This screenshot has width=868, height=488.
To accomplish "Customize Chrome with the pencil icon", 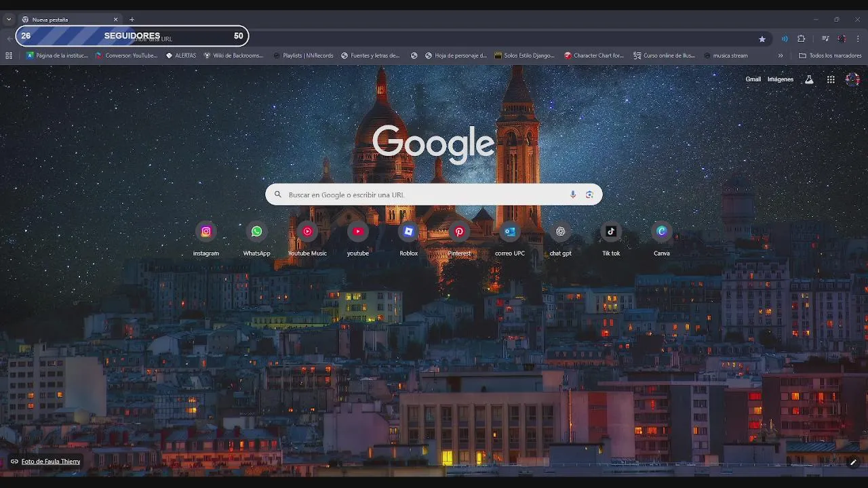I will 853,462.
